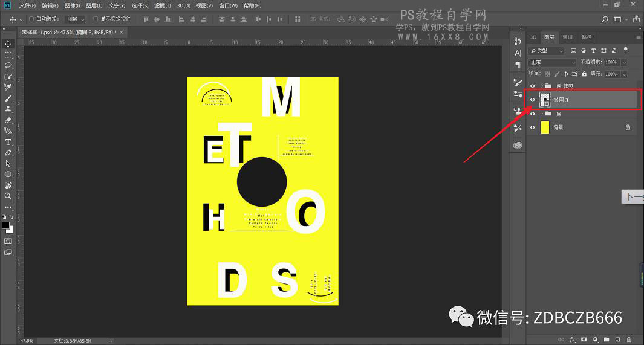Expand the 底 group chevron
The height and width of the screenshot is (345, 644).
pyautogui.click(x=542, y=114)
